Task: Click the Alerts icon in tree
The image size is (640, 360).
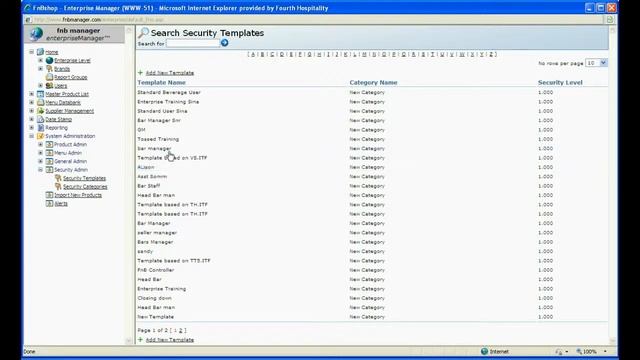Action: point(49,203)
